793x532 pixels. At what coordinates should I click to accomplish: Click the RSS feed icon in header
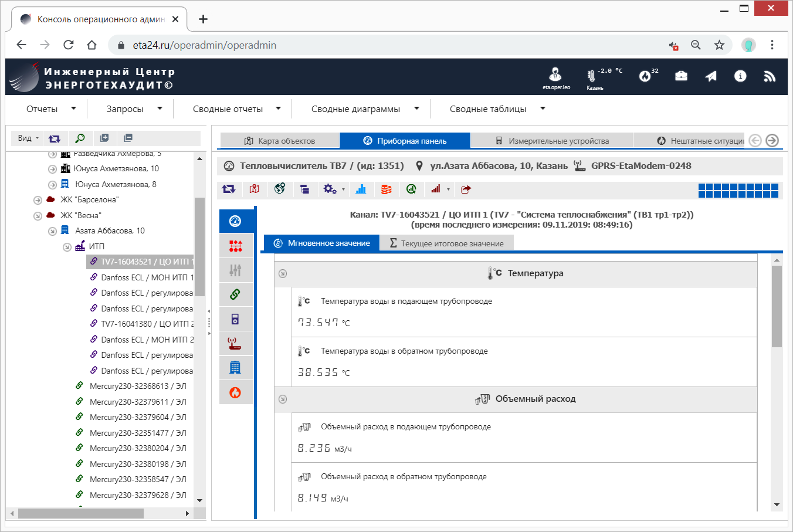(770, 76)
